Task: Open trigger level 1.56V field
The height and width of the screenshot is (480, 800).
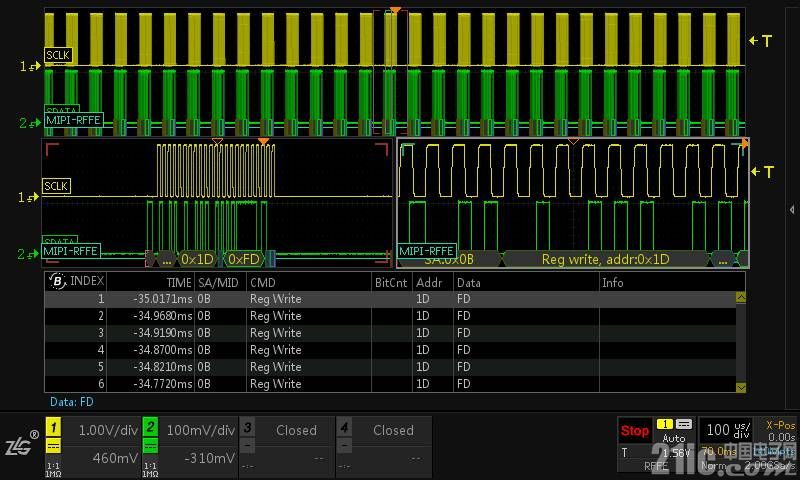Action: (x=676, y=453)
